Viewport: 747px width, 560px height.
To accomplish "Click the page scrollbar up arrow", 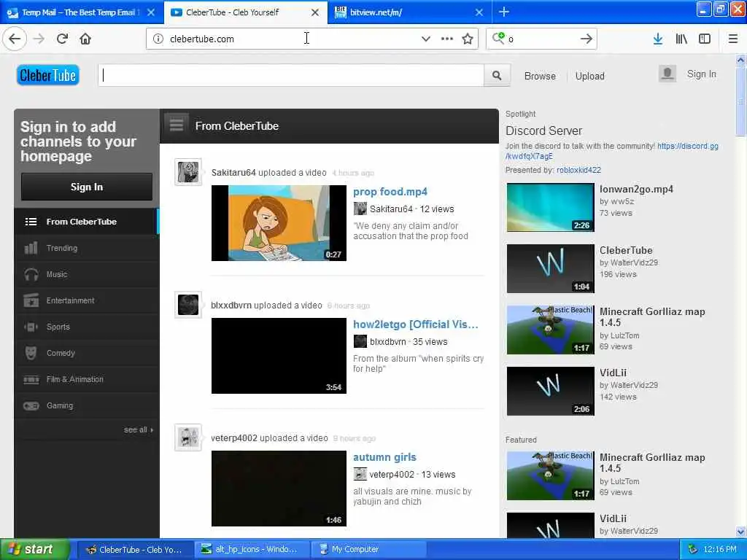I will coord(741,60).
